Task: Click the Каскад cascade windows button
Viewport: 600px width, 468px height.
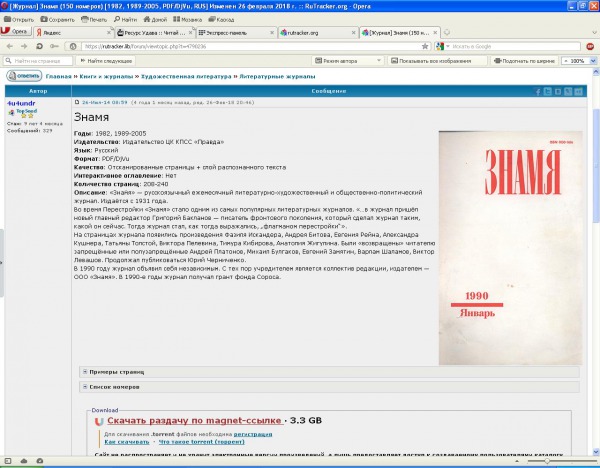Action: point(221,20)
